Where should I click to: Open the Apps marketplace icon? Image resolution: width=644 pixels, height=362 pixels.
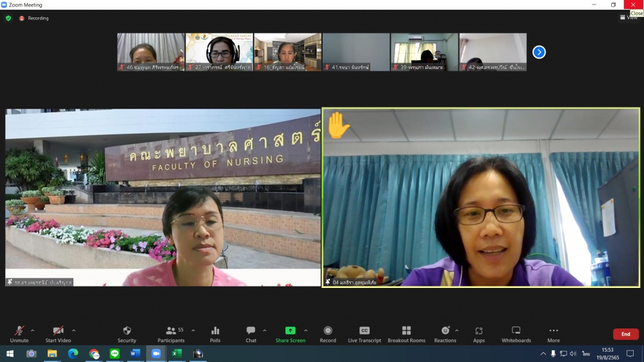[478, 330]
